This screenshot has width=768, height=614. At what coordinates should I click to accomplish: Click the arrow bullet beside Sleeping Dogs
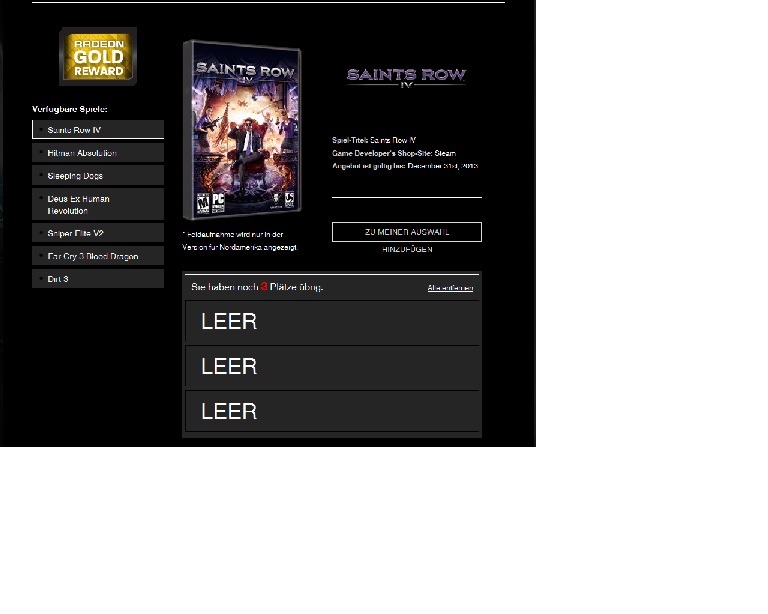[41, 175]
